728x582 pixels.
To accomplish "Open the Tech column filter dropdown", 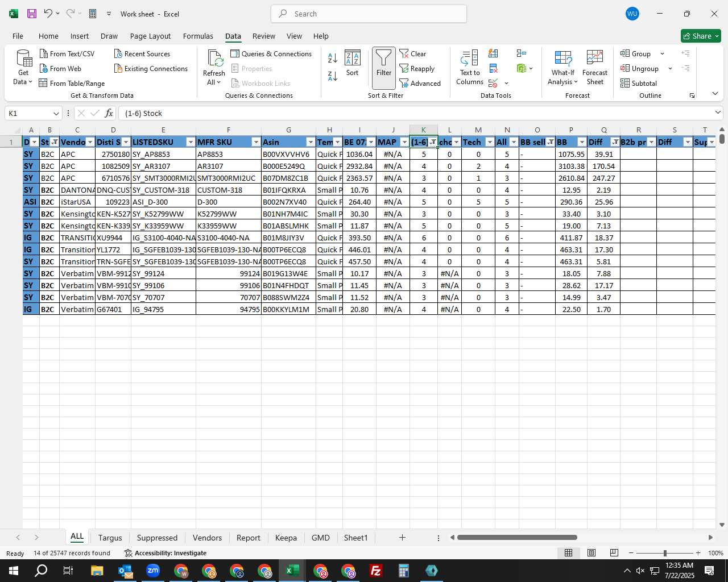I will 490,142.
